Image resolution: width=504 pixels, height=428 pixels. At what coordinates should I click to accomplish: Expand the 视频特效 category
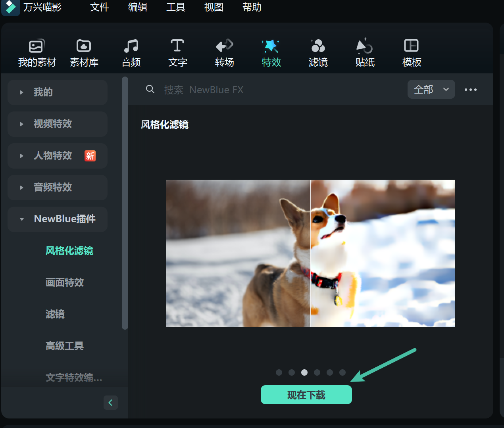57,124
